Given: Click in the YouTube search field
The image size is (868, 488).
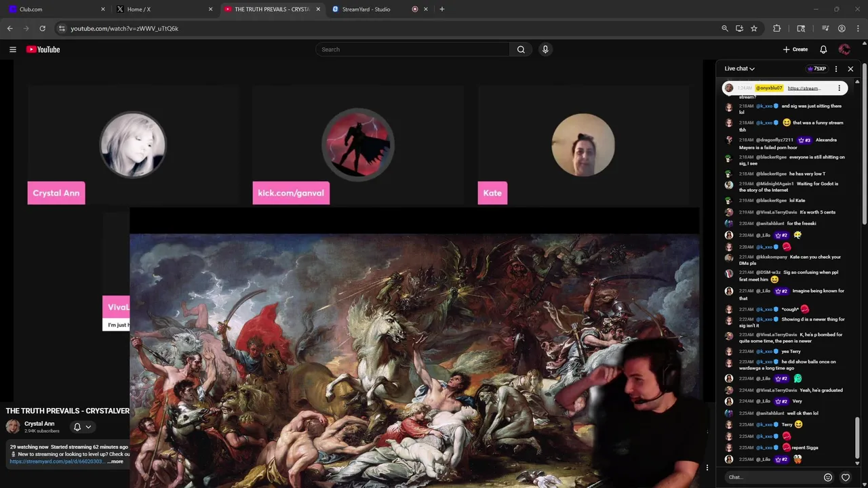Looking at the screenshot, I should point(414,49).
